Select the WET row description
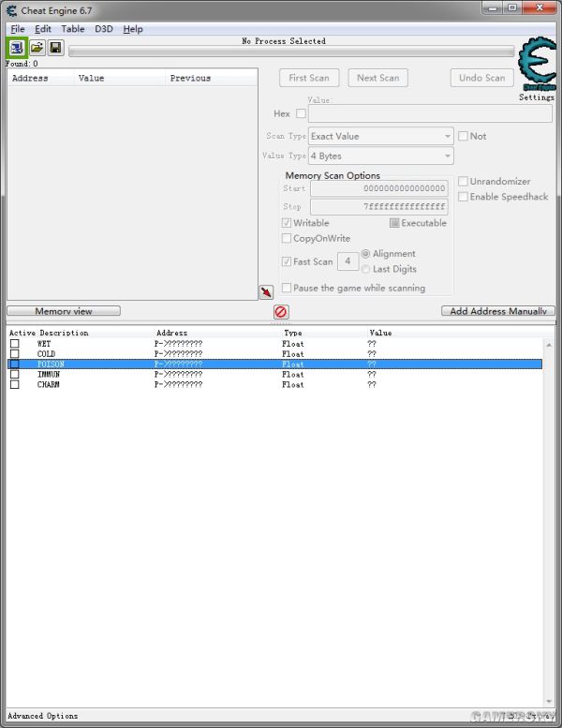Screen dimensions: 562x728 [x=44, y=344]
